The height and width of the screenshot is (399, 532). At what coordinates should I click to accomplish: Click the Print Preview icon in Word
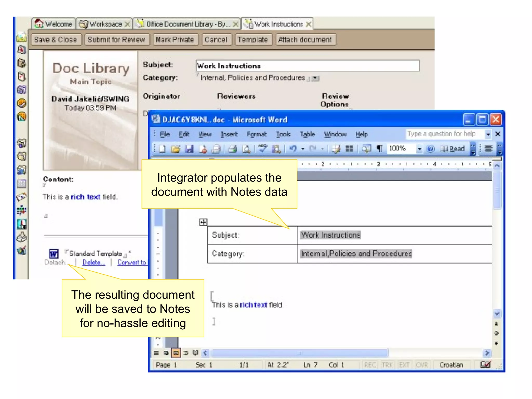click(x=246, y=149)
